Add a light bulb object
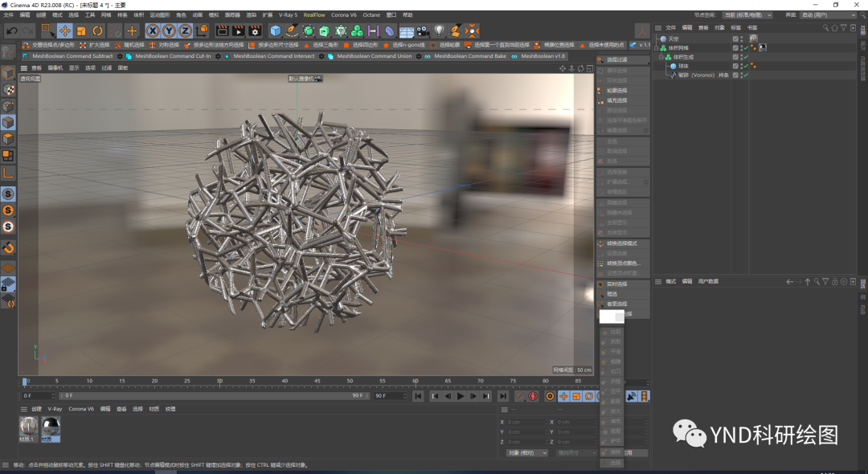 tap(440, 31)
